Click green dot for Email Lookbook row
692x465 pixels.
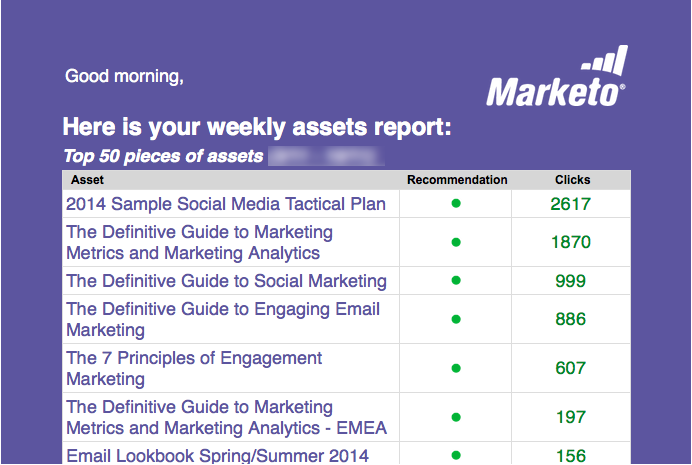(456, 456)
